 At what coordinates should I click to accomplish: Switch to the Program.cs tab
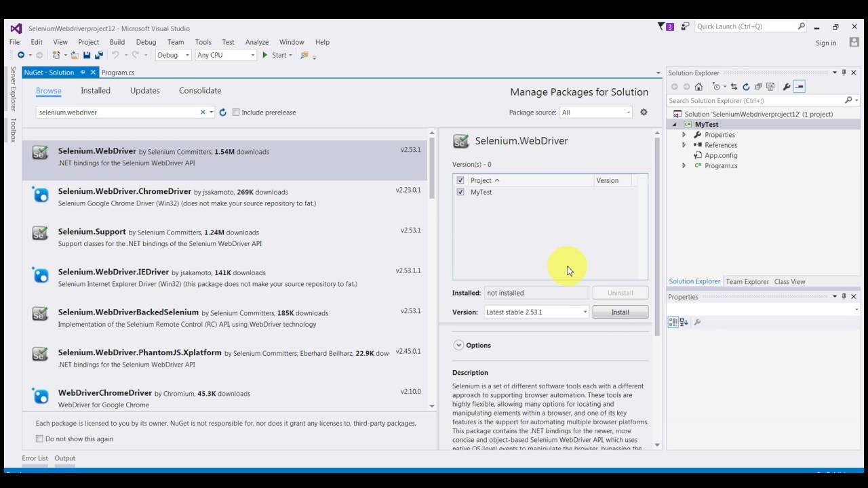118,73
